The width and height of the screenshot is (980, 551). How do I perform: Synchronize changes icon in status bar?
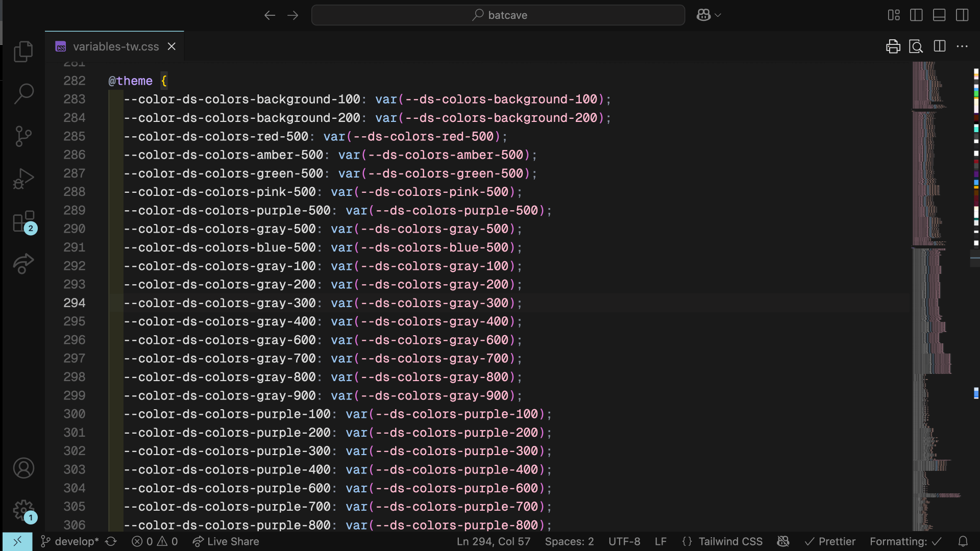pyautogui.click(x=111, y=541)
